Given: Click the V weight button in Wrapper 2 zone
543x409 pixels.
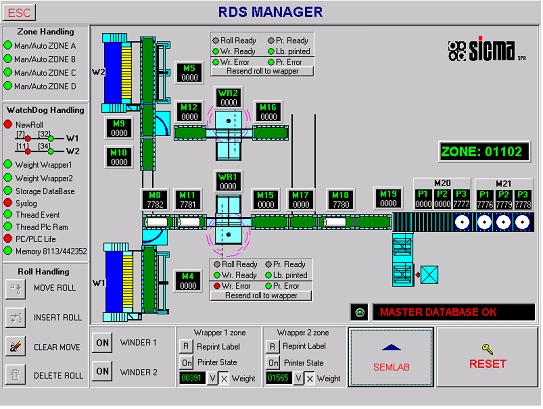Looking at the screenshot, I should [x=298, y=379].
